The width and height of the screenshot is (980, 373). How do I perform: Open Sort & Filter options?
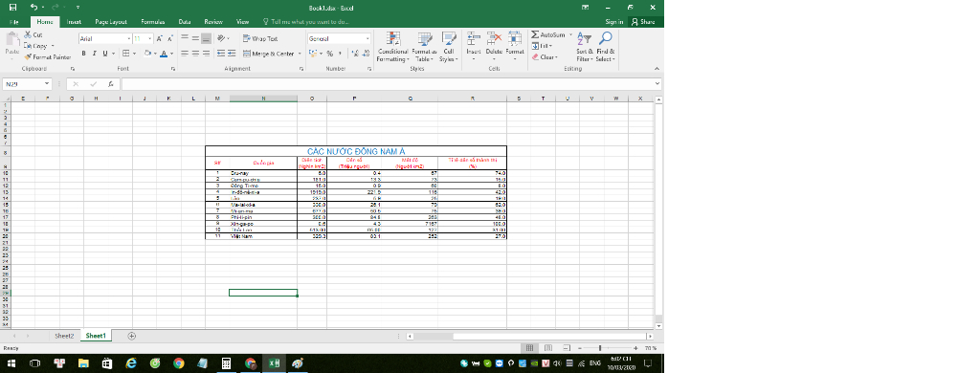pos(584,47)
